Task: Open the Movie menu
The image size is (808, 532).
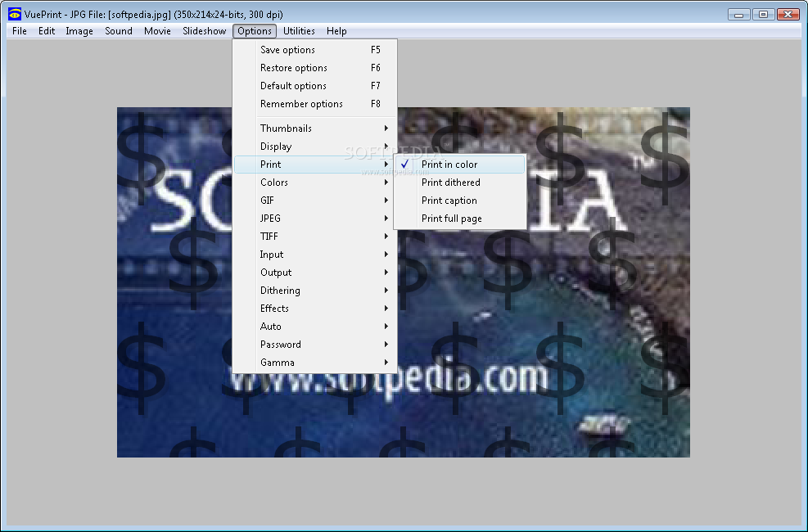Action: point(157,31)
